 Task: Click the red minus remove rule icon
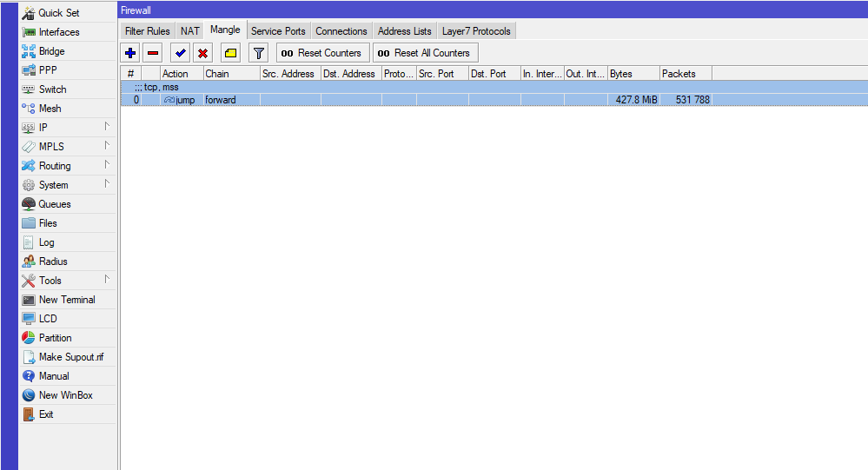(x=153, y=53)
